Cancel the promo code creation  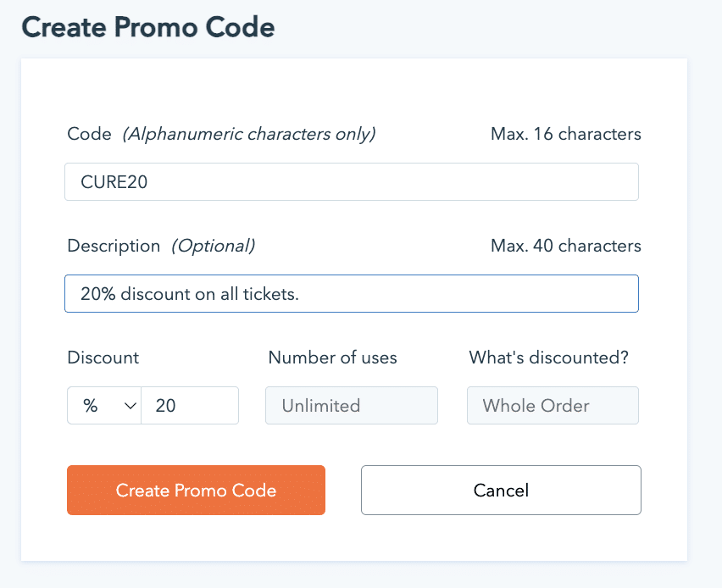(x=500, y=490)
